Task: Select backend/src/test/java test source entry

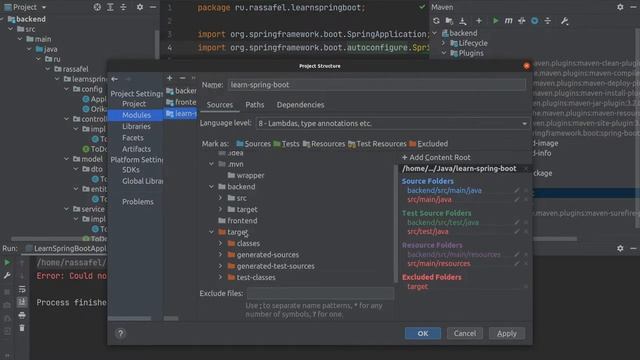Action: (x=443, y=222)
